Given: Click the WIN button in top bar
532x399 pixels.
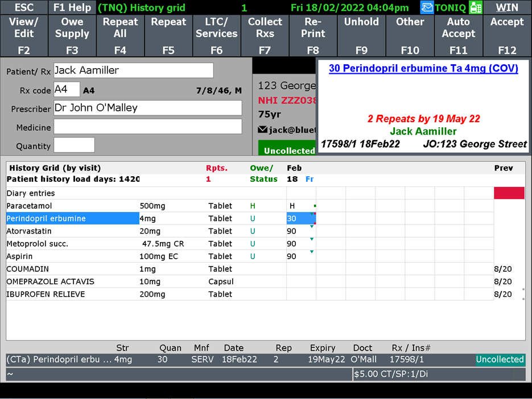Looking at the screenshot, I should tap(507, 7).
